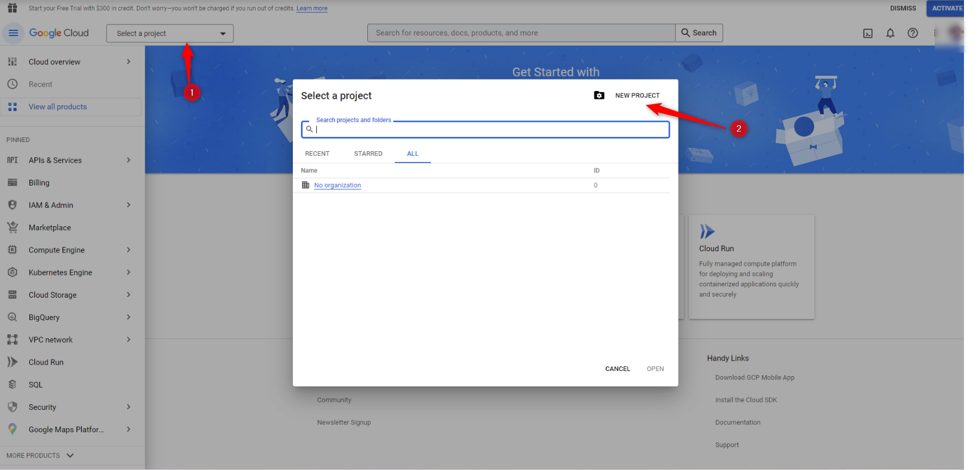Expand the Compute Engine submenu arrow
Image resolution: width=980 pixels, height=470 pixels.
coord(129,250)
